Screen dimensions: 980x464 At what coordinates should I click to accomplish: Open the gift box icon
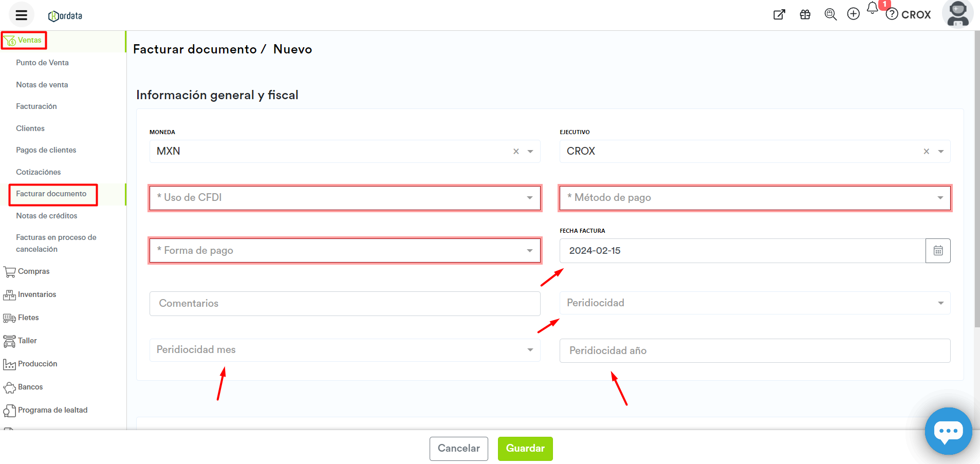pyautogui.click(x=805, y=14)
